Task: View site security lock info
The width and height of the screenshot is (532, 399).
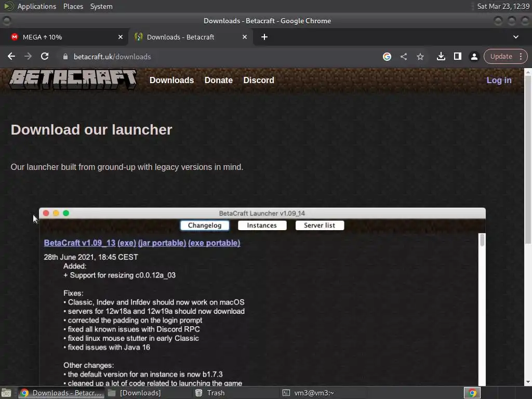Action: coord(65,57)
